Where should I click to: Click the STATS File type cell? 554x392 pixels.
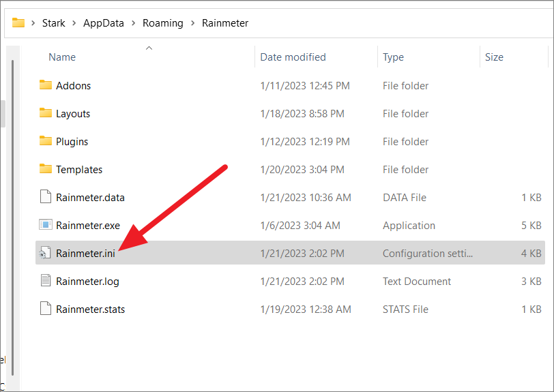405,310
